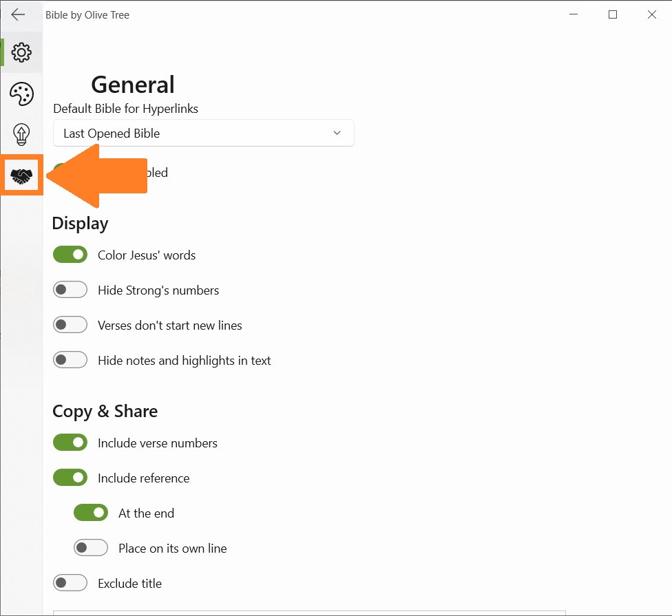Open Default Bible for Hyperlinks dropdown
Image resolution: width=672 pixels, height=616 pixels.
[x=203, y=133]
